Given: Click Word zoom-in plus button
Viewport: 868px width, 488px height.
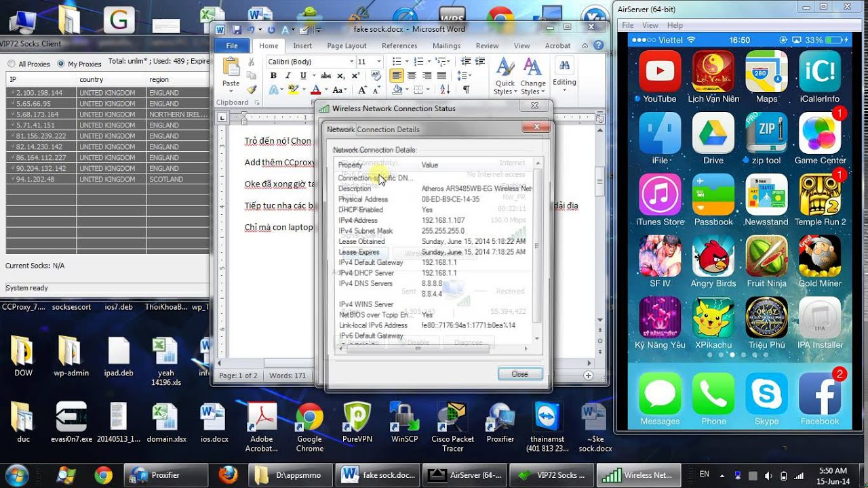Looking at the screenshot, I should [589, 375].
